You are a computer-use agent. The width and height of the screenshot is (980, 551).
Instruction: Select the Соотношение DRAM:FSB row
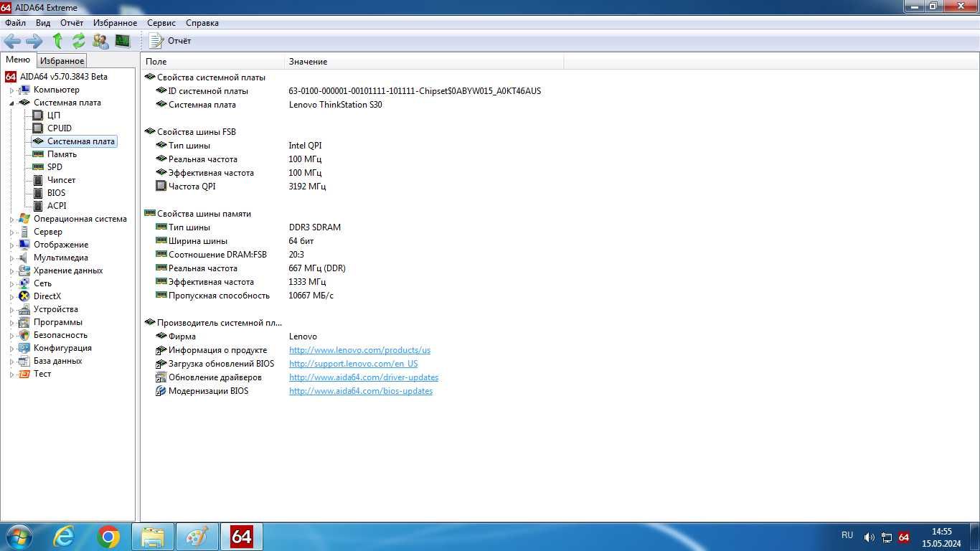[230, 255]
